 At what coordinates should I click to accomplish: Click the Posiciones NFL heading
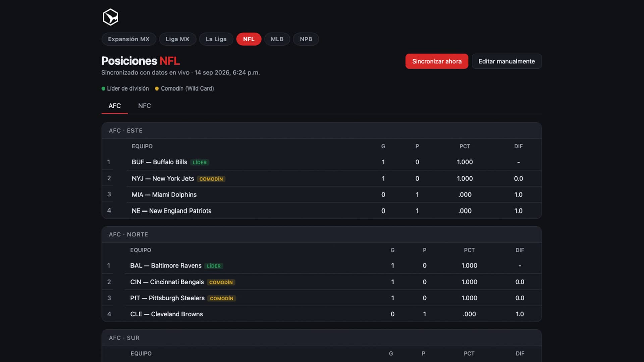pyautogui.click(x=141, y=61)
